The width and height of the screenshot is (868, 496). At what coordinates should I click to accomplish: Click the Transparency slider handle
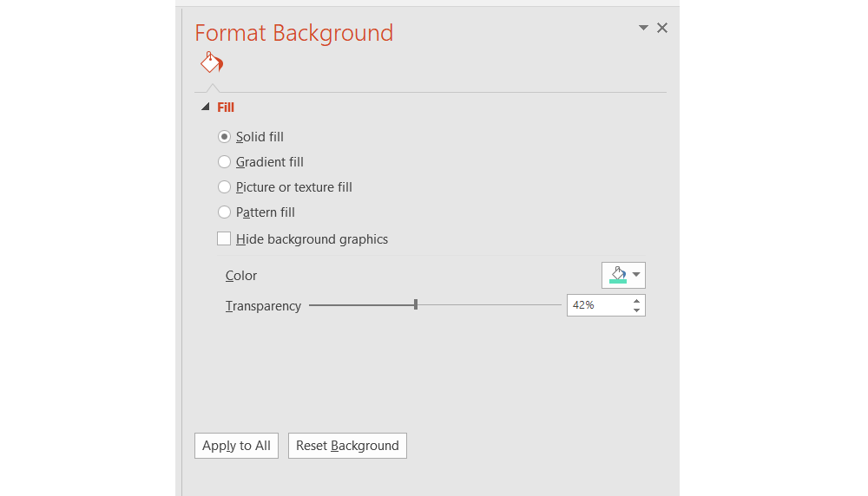coord(416,304)
